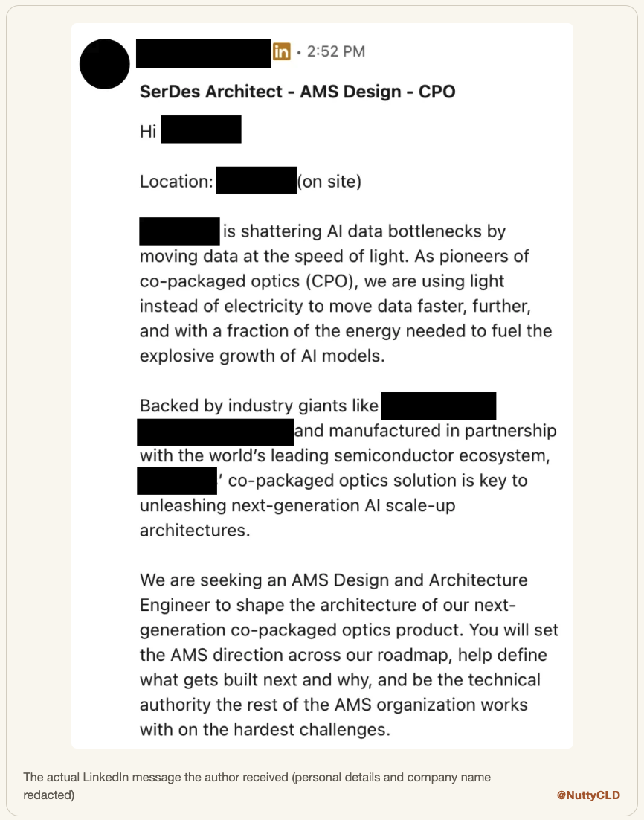Select the 2:52 PM timestamp
This screenshot has height=820, width=644.
point(335,51)
